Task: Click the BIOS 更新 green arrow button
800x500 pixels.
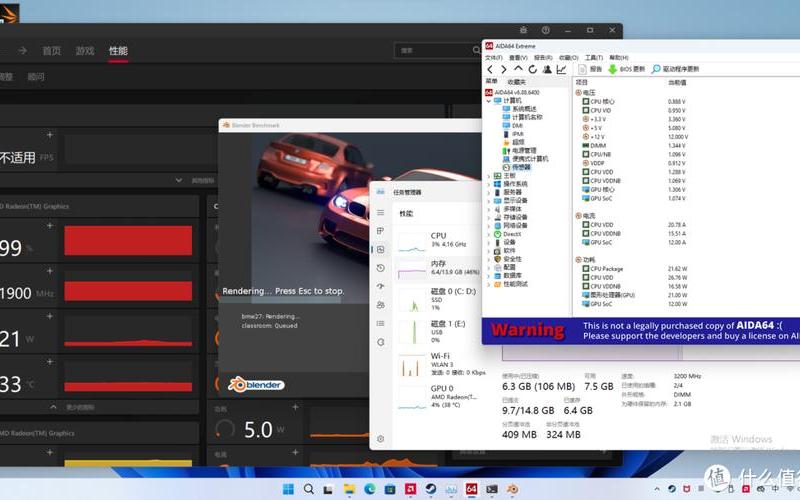Action: point(627,69)
